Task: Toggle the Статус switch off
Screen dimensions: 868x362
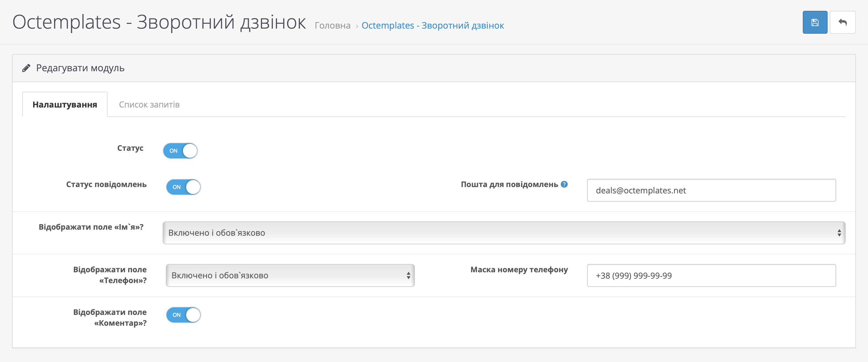Action: (180, 150)
